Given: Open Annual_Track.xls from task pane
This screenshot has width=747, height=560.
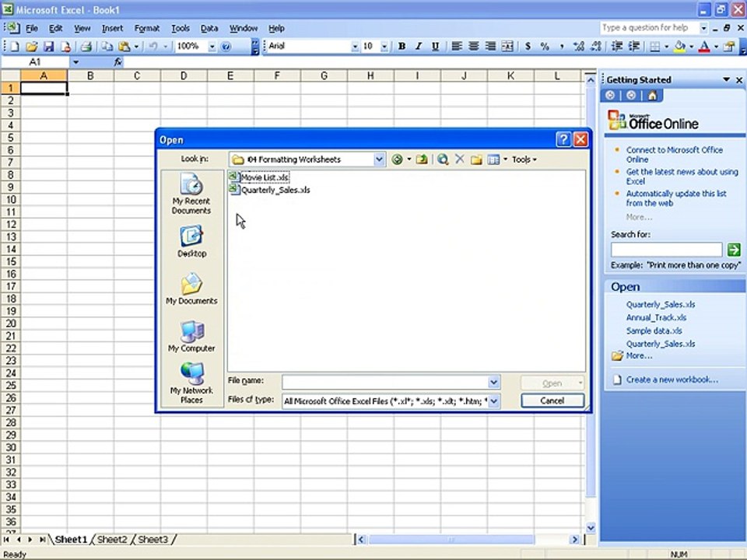Looking at the screenshot, I should [656, 317].
